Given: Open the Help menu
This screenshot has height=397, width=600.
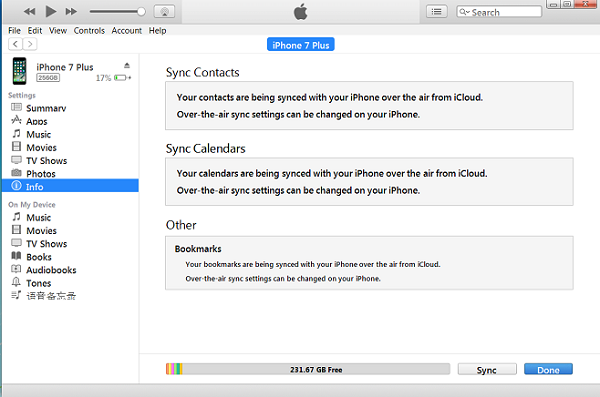Looking at the screenshot, I should [157, 31].
